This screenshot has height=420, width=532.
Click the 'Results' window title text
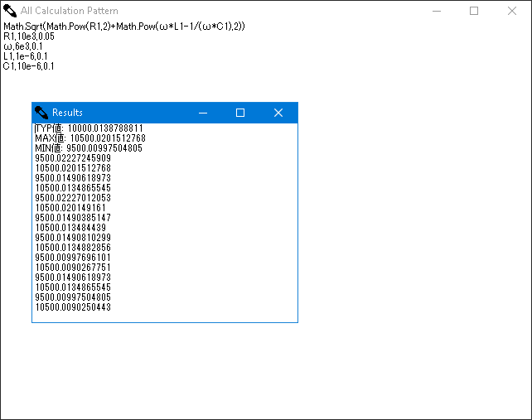point(67,113)
